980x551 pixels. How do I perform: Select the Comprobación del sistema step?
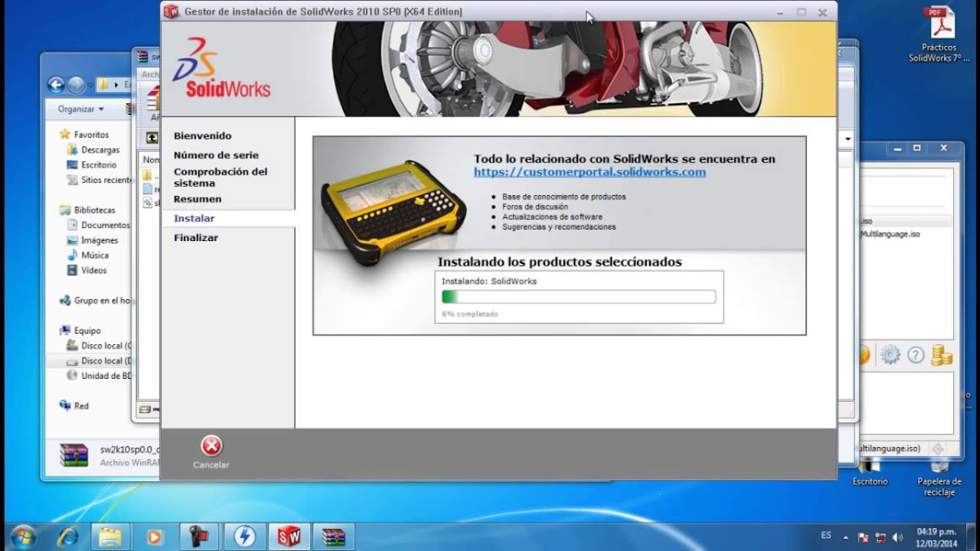tap(220, 178)
